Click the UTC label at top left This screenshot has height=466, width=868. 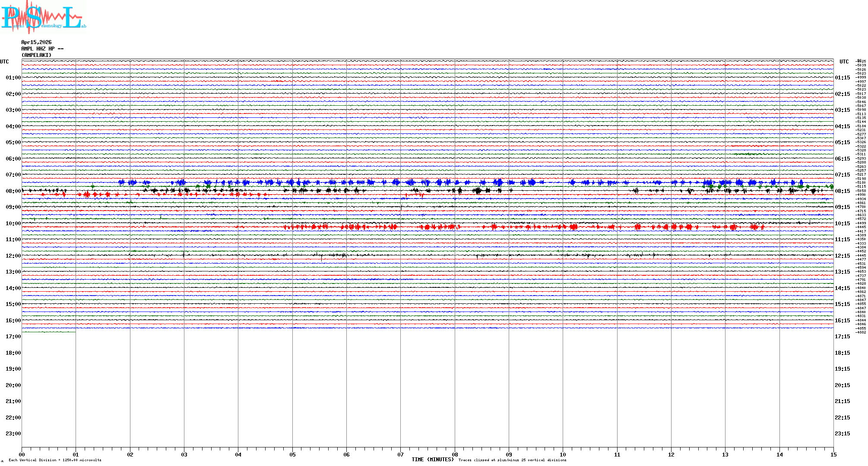[x=4, y=62]
